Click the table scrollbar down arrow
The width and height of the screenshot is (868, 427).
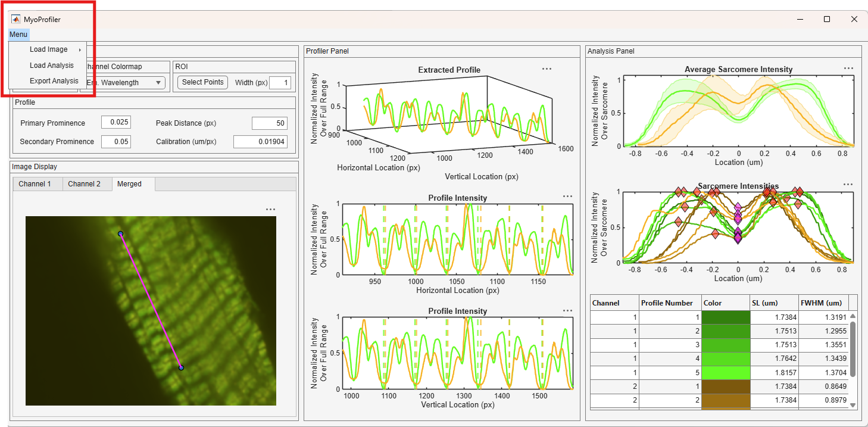tap(853, 405)
